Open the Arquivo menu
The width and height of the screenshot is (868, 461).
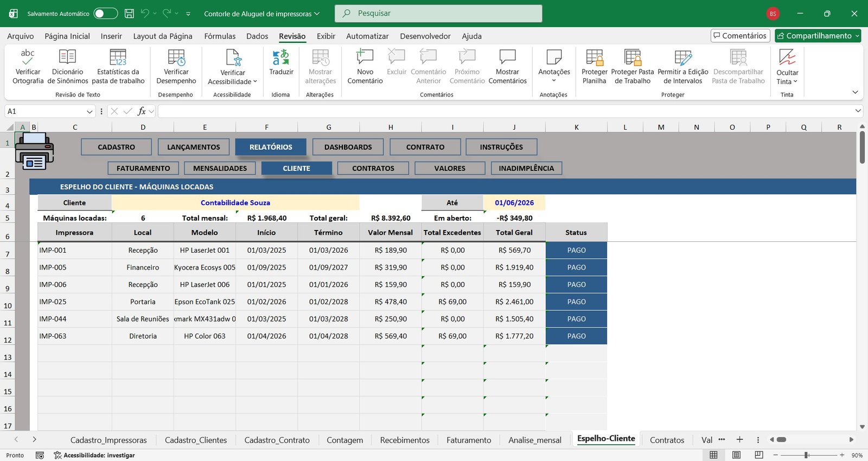point(20,36)
